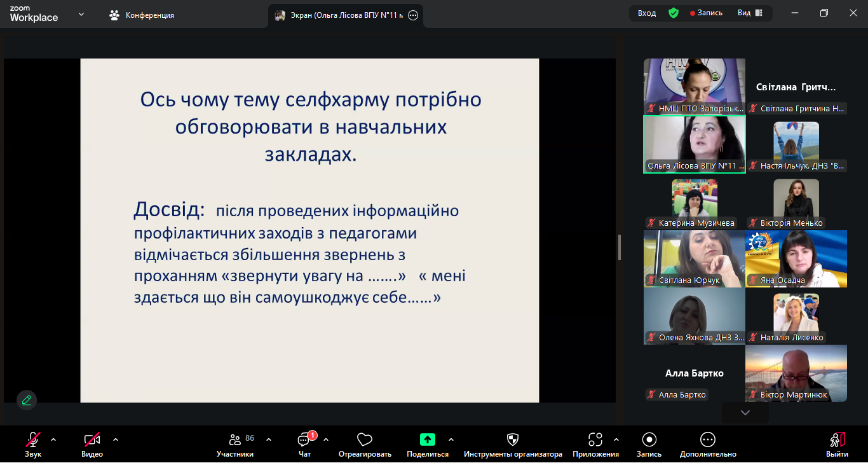Open the Участники participants panel

(235, 440)
